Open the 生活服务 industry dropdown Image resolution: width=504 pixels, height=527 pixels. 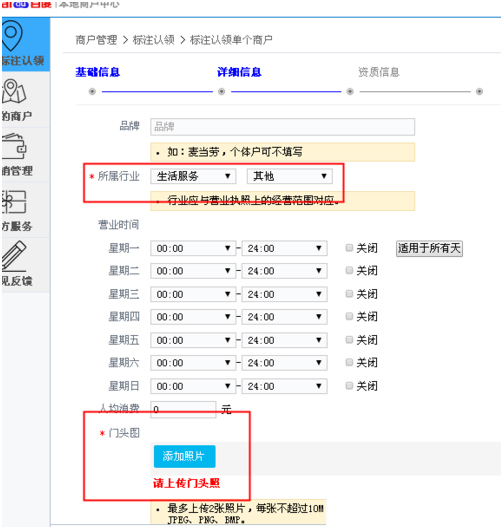pyautogui.click(x=193, y=176)
